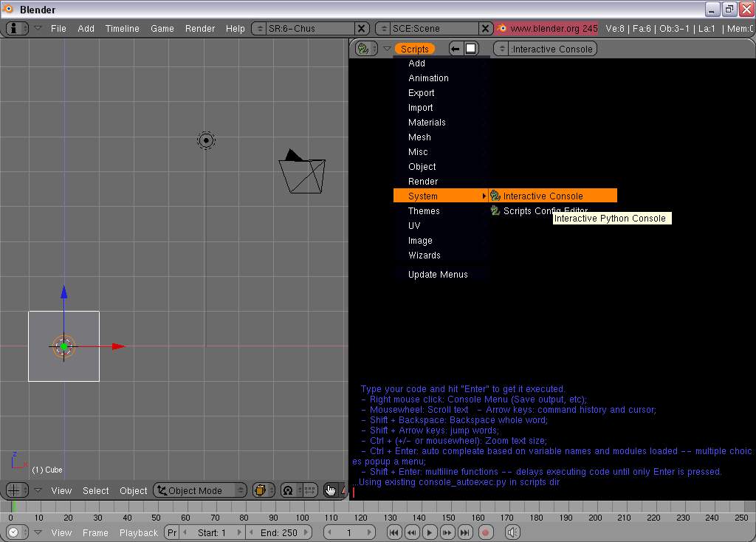Screen dimensions: 756x542
Task: Click the Start: 1 frame field
Action: 212,532
